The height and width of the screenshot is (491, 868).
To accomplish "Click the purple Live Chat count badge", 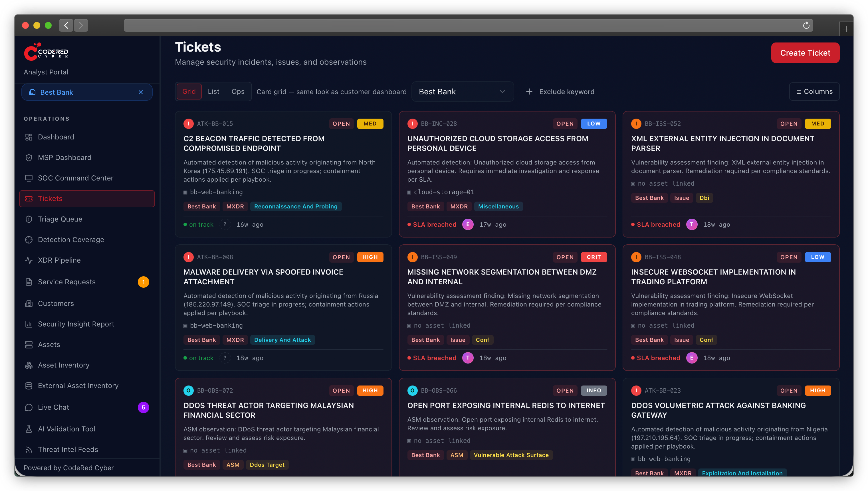I will pos(144,407).
